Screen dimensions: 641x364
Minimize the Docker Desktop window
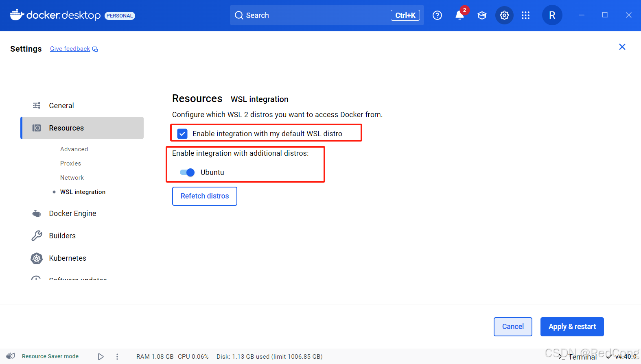tap(582, 15)
